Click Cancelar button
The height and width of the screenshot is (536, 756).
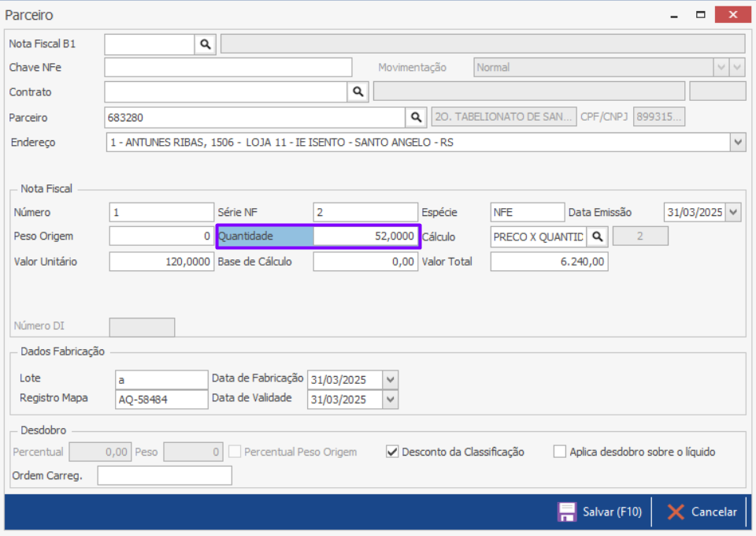click(702, 512)
